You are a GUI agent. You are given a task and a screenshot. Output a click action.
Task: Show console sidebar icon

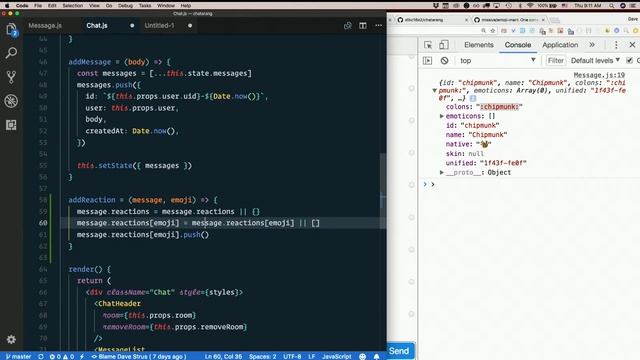[427, 60]
